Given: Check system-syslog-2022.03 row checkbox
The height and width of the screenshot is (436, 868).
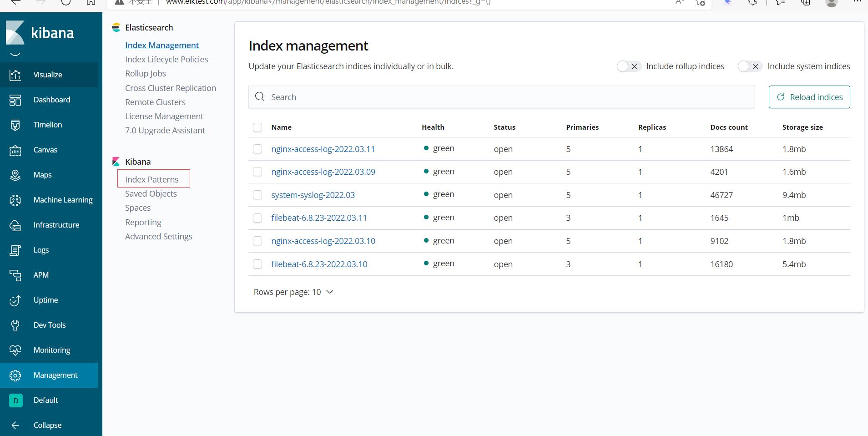Looking at the screenshot, I should [257, 195].
